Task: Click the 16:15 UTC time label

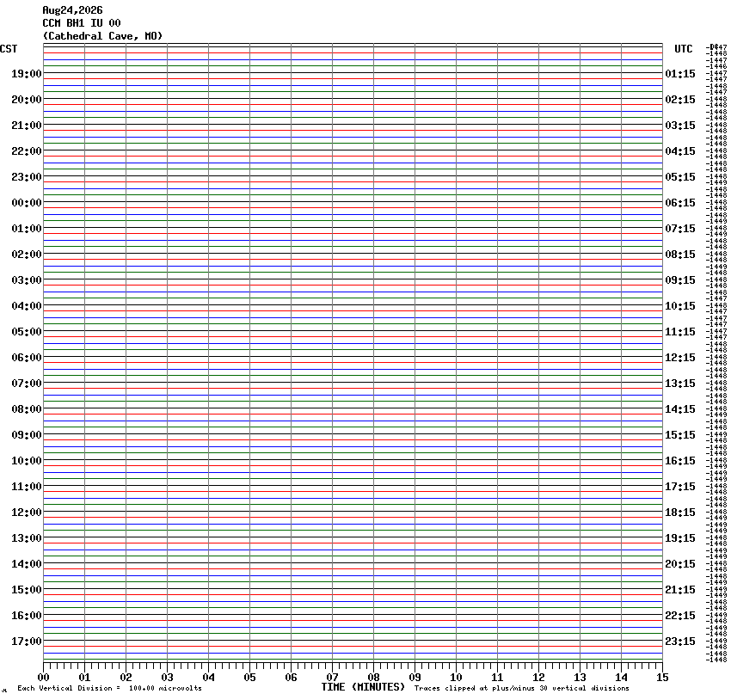Action: point(680,460)
